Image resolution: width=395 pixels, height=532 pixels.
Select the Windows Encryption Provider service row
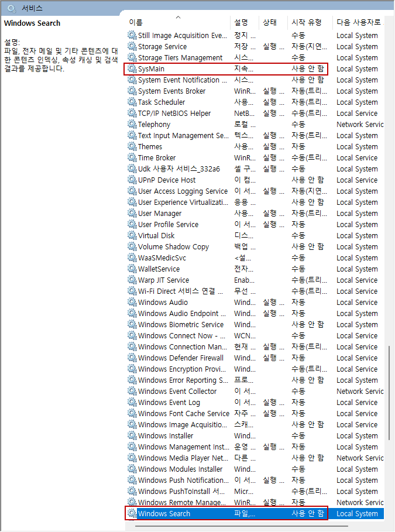click(256, 369)
